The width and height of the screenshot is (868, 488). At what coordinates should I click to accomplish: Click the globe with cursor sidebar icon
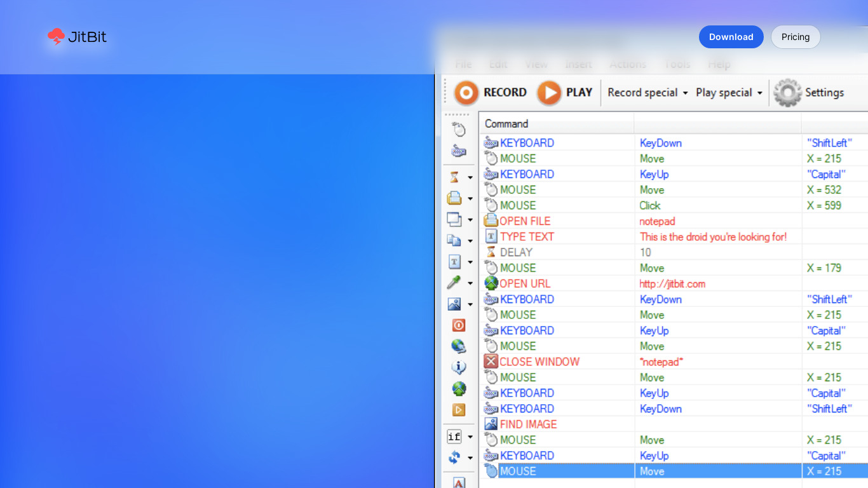pos(459,346)
